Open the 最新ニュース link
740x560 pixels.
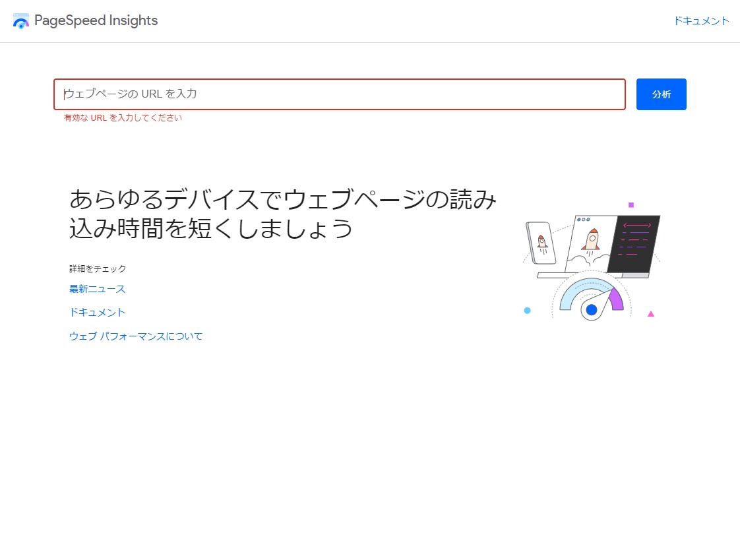click(97, 289)
